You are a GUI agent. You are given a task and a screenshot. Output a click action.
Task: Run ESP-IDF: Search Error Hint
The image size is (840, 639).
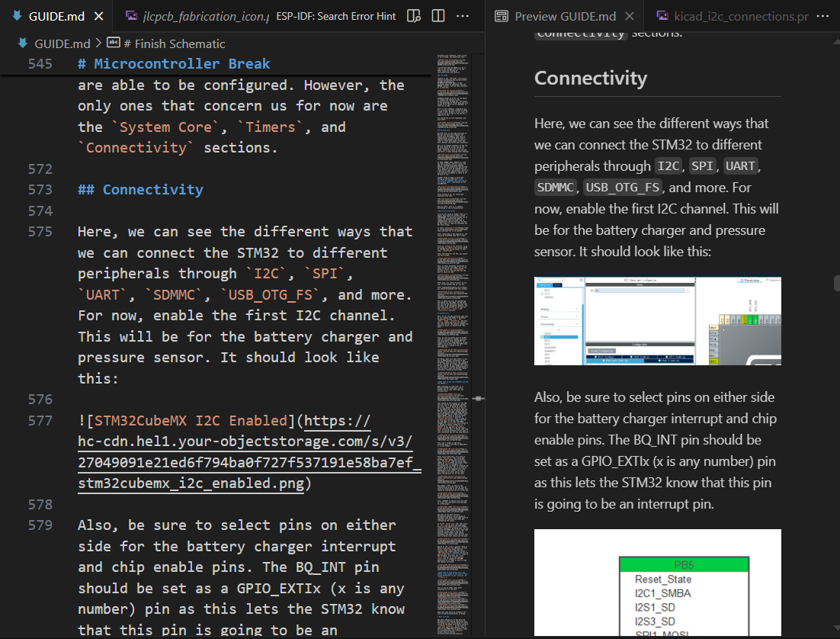click(x=336, y=16)
